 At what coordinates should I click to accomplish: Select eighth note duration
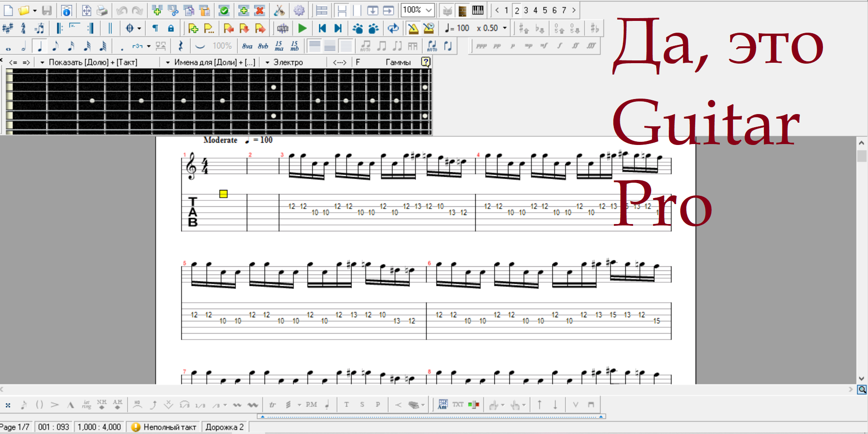[55, 46]
